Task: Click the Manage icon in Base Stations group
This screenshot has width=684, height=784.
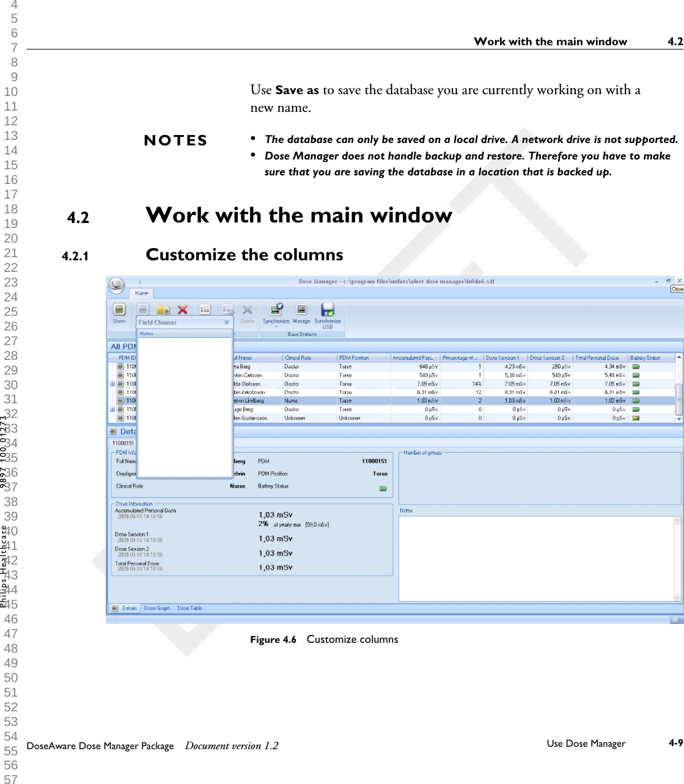Action: [x=301, y=308]
